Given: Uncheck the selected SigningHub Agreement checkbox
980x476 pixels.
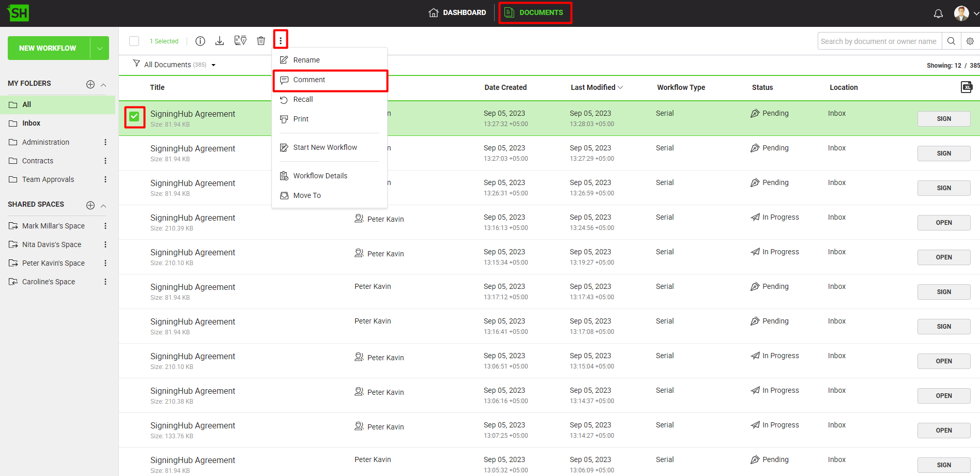Looking at the screenshot, I should [134, 117].
